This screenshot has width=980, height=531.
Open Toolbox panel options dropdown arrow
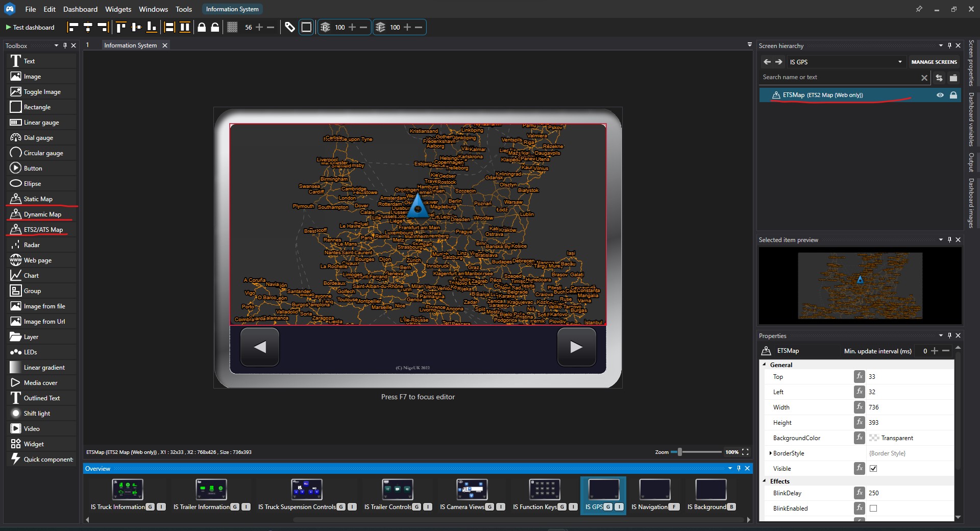[x=56, y=45]
